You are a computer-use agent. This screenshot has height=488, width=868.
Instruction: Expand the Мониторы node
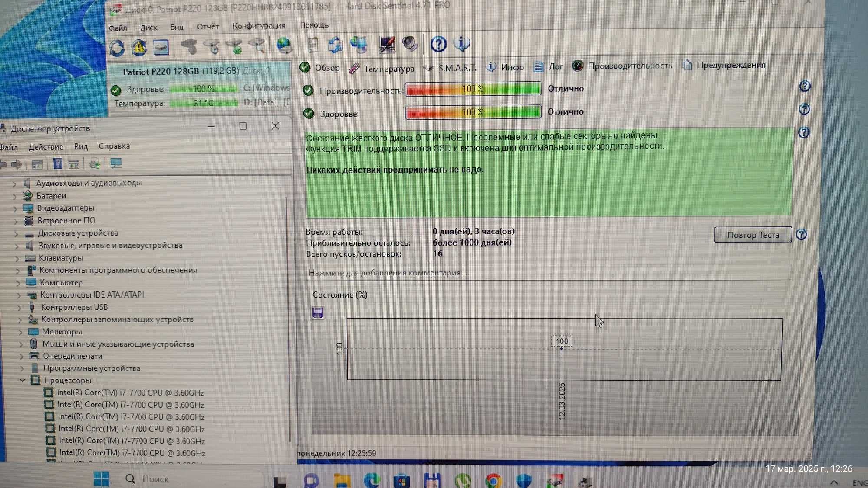[20, 332]
